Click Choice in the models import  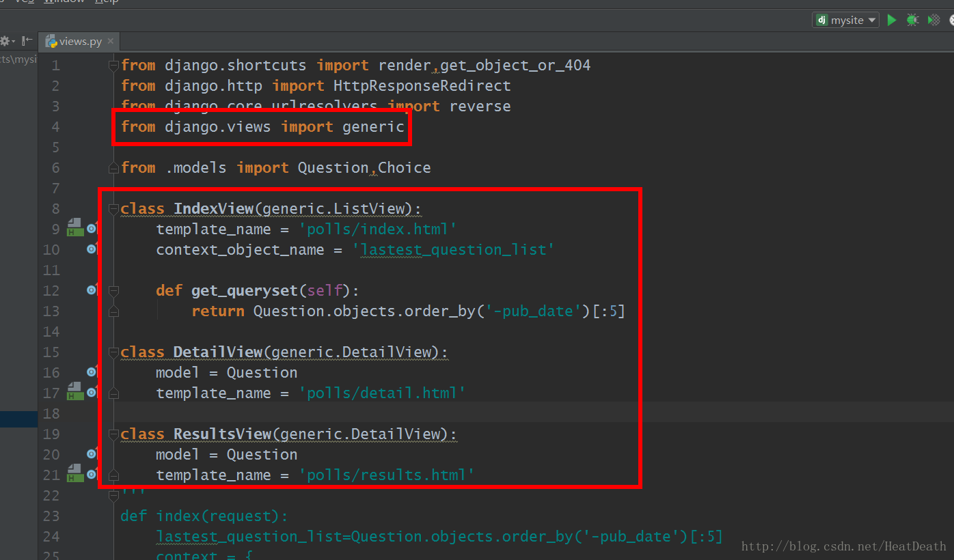pos(404,168)
